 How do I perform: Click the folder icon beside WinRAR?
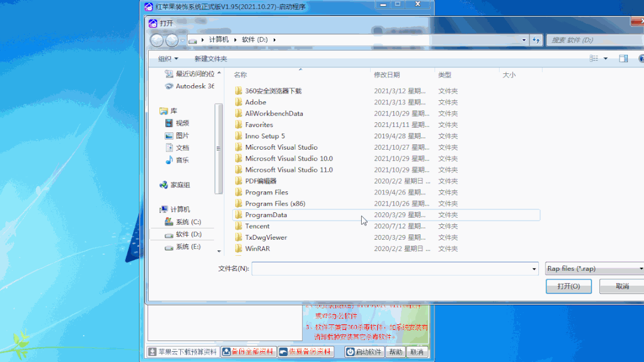pos(238,249)
